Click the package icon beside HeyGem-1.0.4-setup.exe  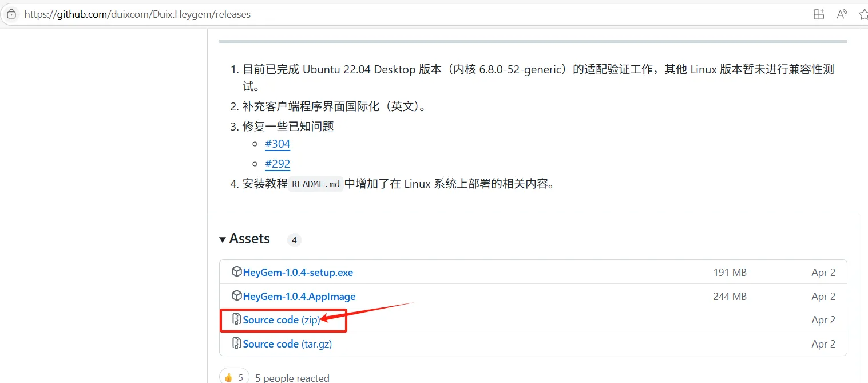[236, 272]
